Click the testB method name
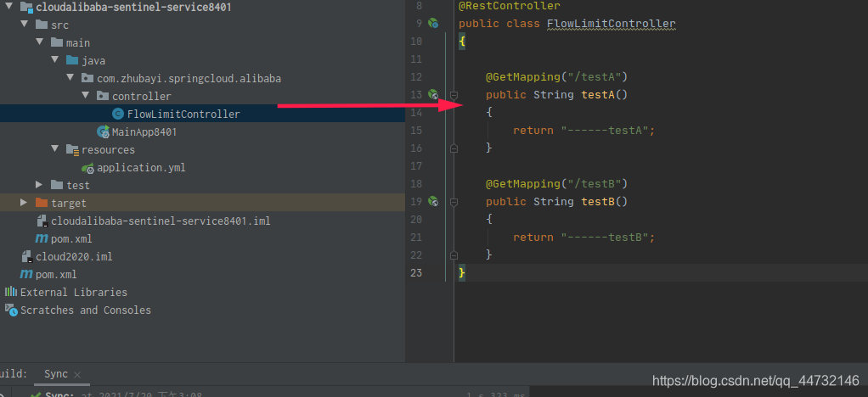 coord(598,201)
